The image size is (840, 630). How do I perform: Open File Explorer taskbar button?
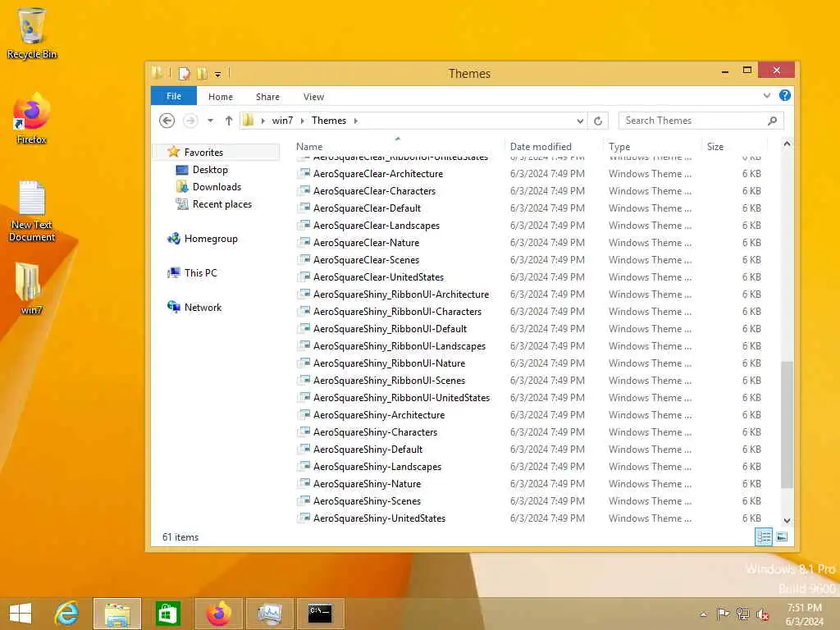coord(117,614)
